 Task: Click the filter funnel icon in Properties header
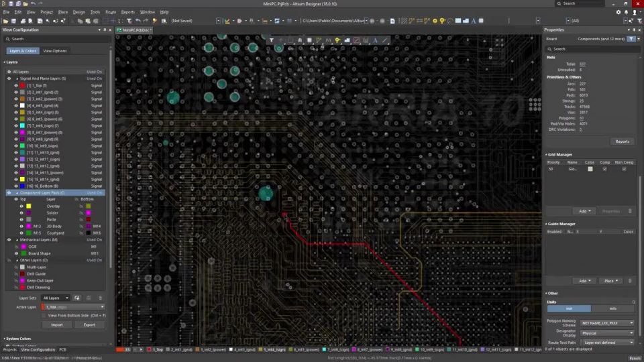631,39
